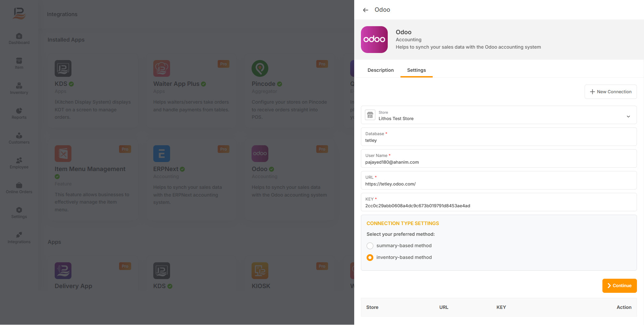Click the Pro badge on Waiter App Plus
The height and width of the screenshot is (325, 644).
(223, 64)
